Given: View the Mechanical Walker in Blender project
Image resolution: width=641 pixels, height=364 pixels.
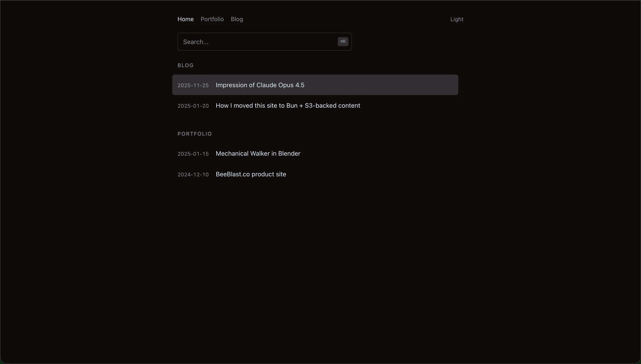Looking at the screenshot, I should pos(258,153).
